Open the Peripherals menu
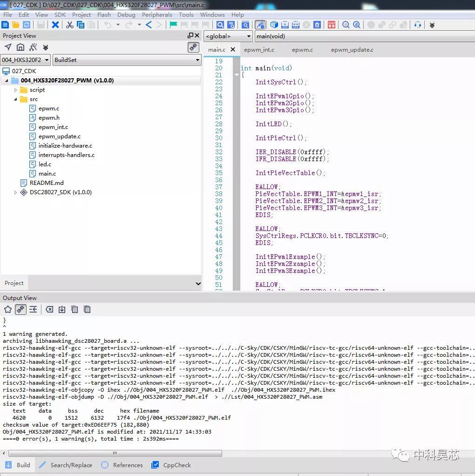The image size is (475, 476). pos(157,14)
